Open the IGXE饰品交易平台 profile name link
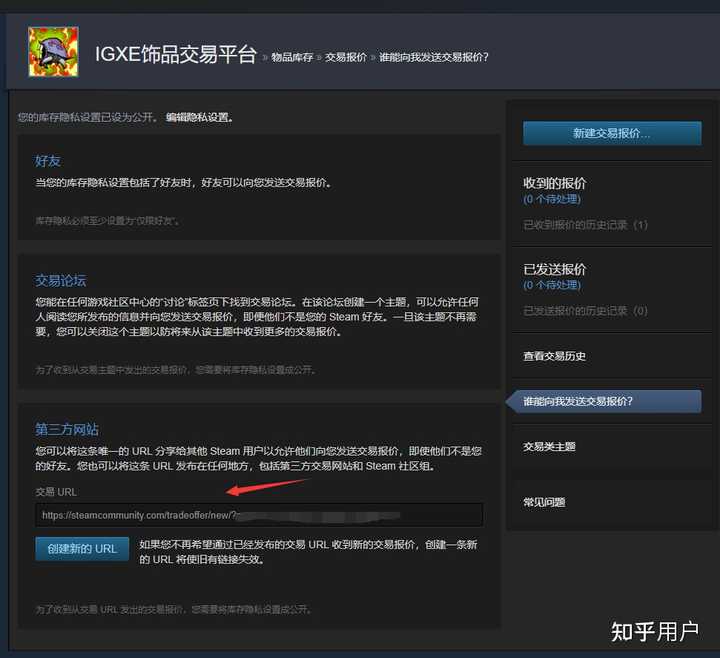 pos(175,54)
